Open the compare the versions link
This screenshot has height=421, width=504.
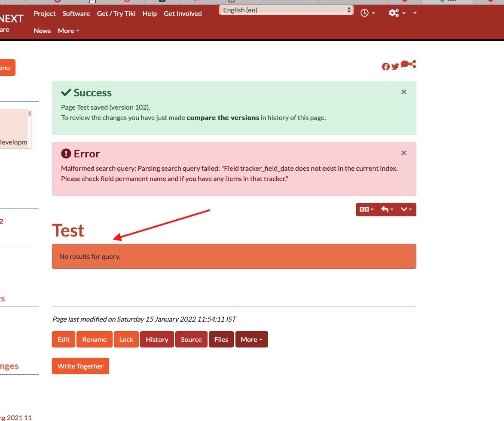point(223,118)
